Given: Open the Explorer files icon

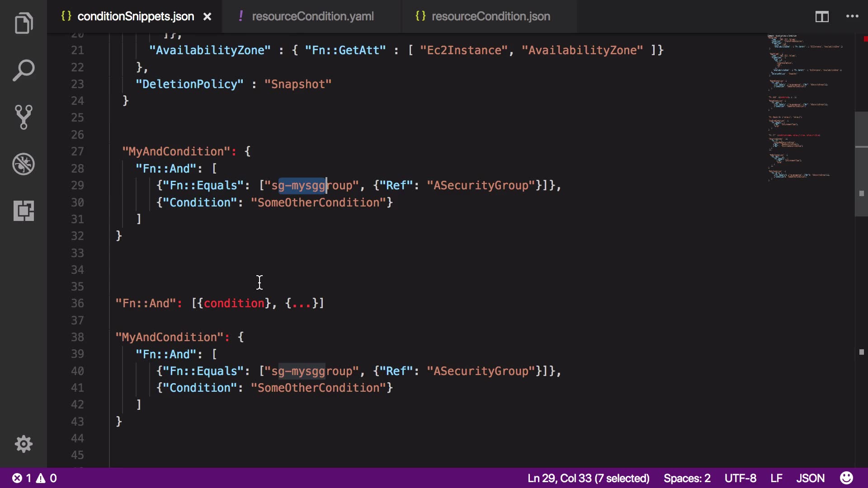Looking at the screenshot, I should tap(24, 23).
